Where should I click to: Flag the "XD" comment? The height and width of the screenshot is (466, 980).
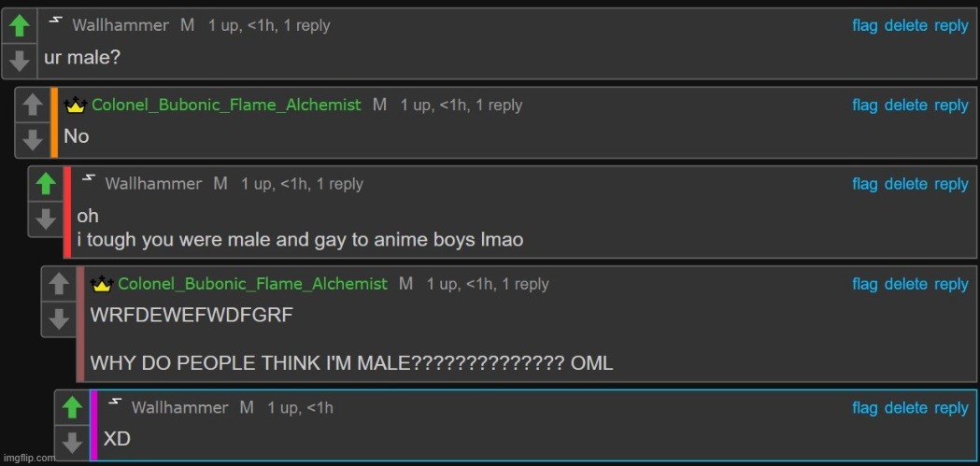(x=865, y=407)
